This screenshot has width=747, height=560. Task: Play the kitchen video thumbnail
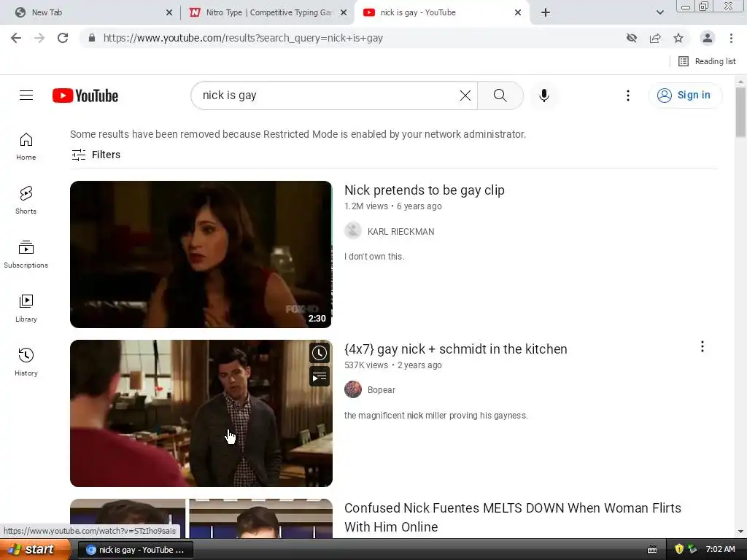[x=201, y=413]
